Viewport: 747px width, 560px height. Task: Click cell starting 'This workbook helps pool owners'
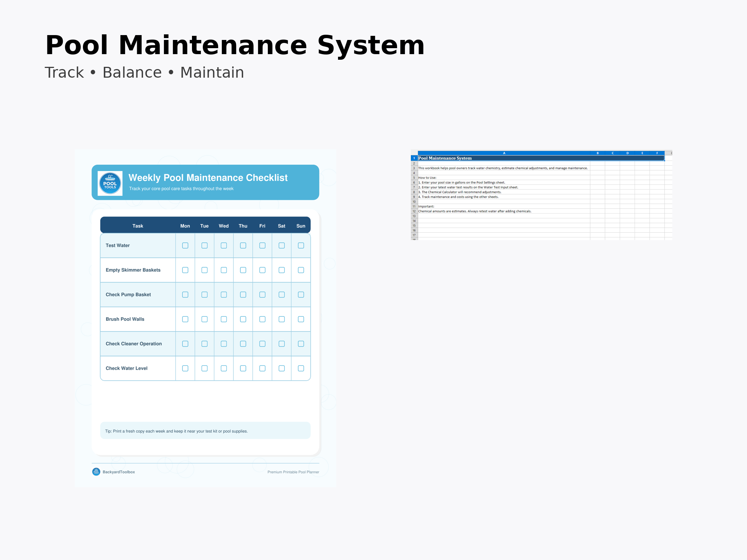point(504,168)
